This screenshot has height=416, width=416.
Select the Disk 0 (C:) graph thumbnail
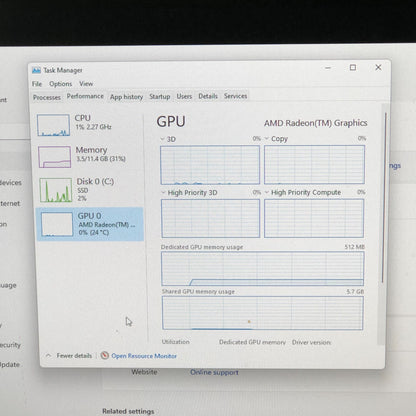click(56, 190)
